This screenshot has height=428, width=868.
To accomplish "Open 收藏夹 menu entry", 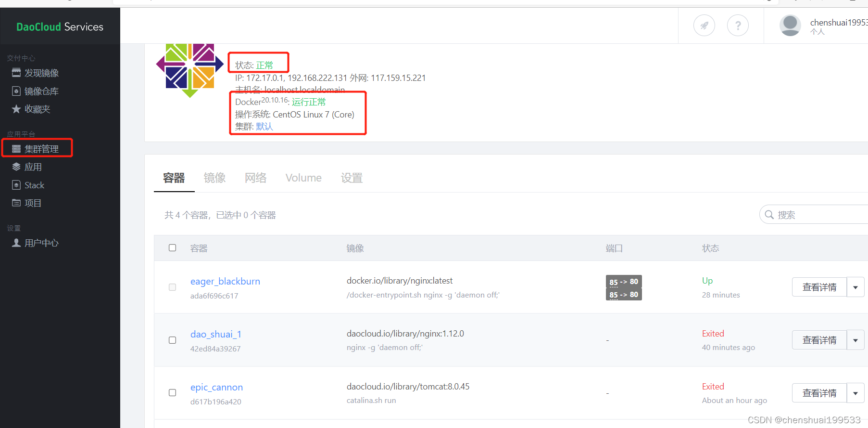I will click(x=38, y=109).
